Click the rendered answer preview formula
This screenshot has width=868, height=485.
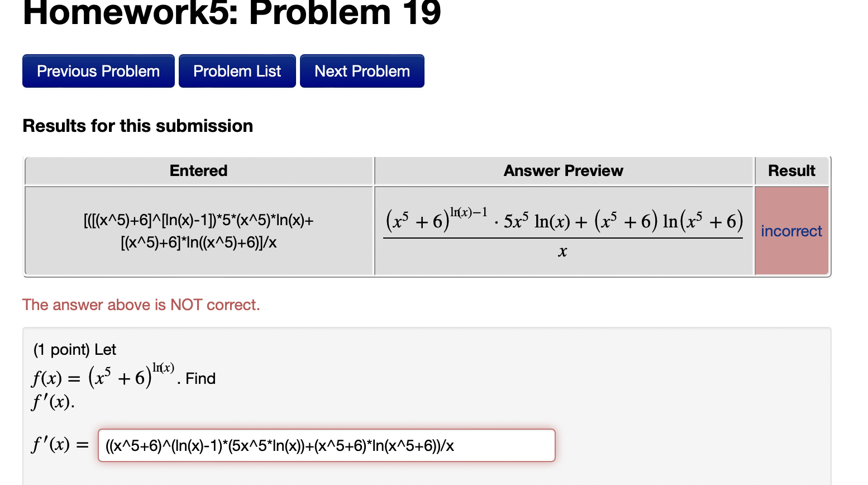[x=563, y=230]
